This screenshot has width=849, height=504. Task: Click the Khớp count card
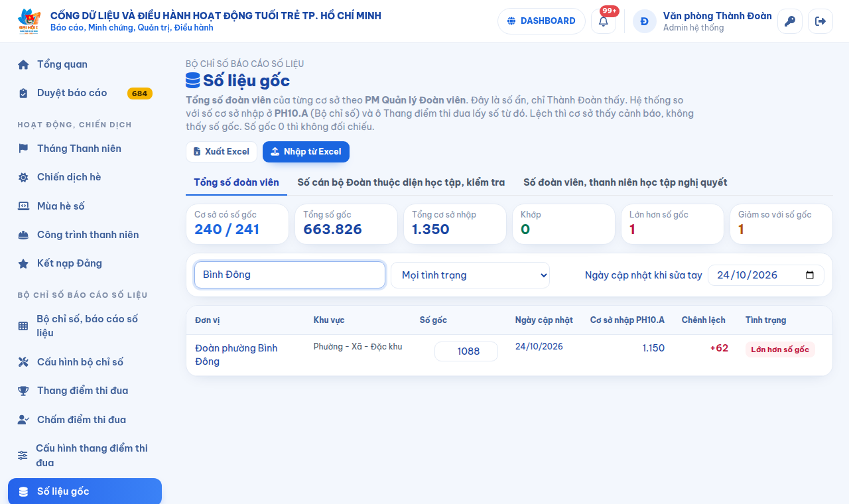tap(564, 224)
